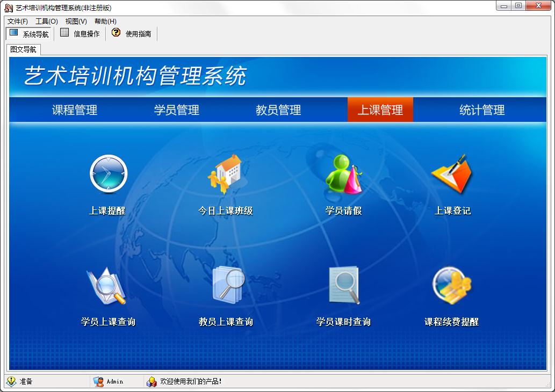Viewport: 555px width, 392px height.
Task: Open the 学员课时查询 page magnifier icon
Action: [344, 285]
